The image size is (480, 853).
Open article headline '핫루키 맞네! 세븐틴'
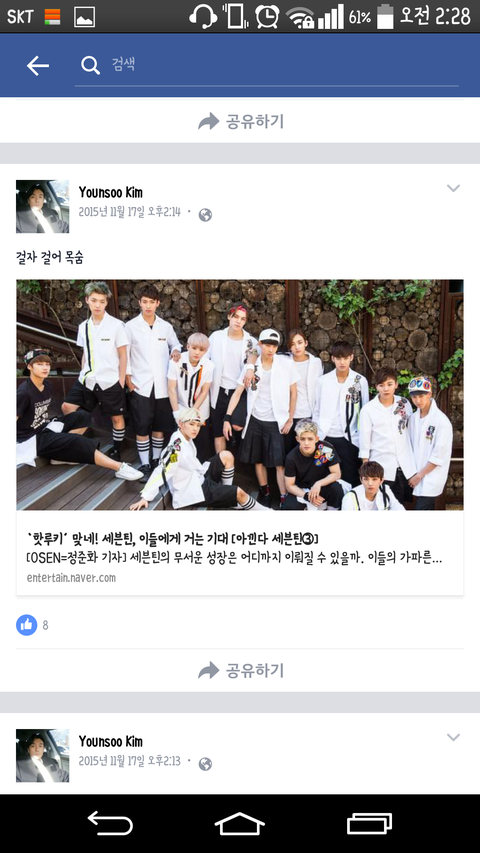[x=173, y=538]
